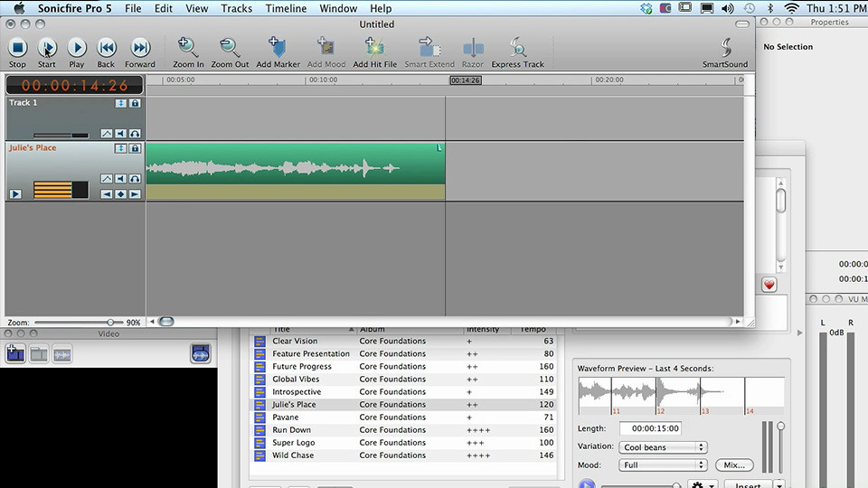Click the timeline horizontal scrollbar thumb
Screen dimensions: 868x488
[166, 322]
